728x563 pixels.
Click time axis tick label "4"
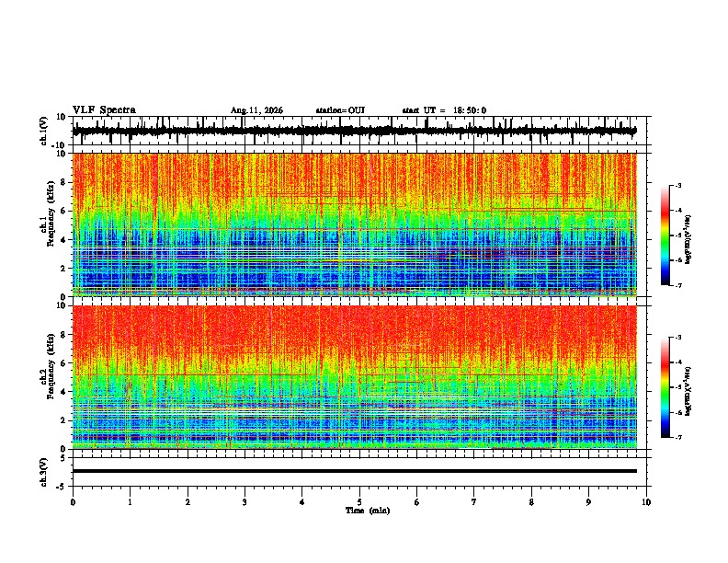[x=302, y=502]
